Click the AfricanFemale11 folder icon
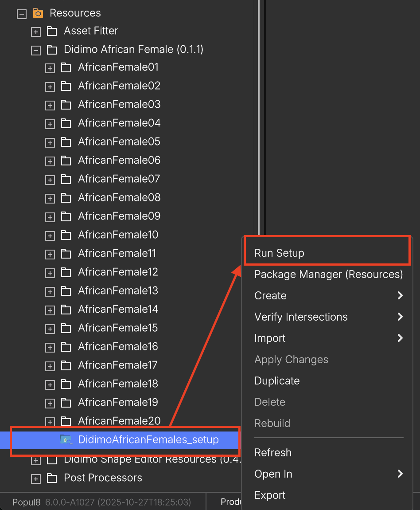The image size is (420, 510). coord(66,254)
